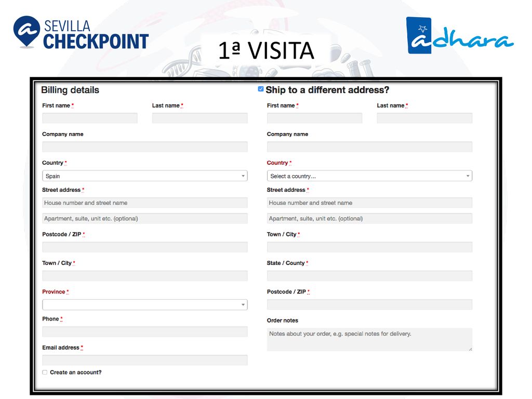This screenshot has width=532, height=399.
Task: Click the Email address input field
Action: tap(145, 361)
